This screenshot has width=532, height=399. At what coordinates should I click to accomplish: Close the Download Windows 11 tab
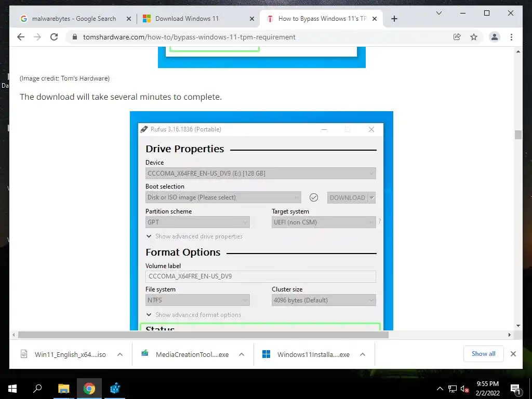pyautogui.click(x=252, y=19)
